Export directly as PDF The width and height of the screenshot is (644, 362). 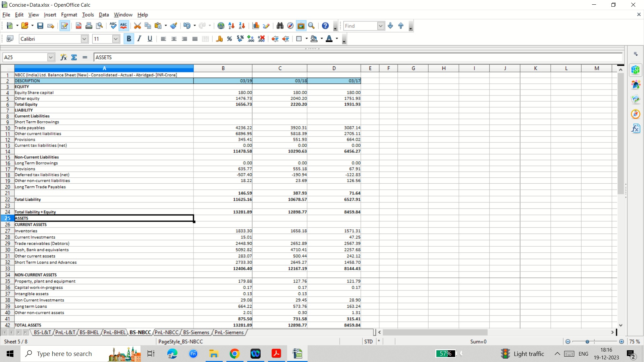click(x=78, y=26)
